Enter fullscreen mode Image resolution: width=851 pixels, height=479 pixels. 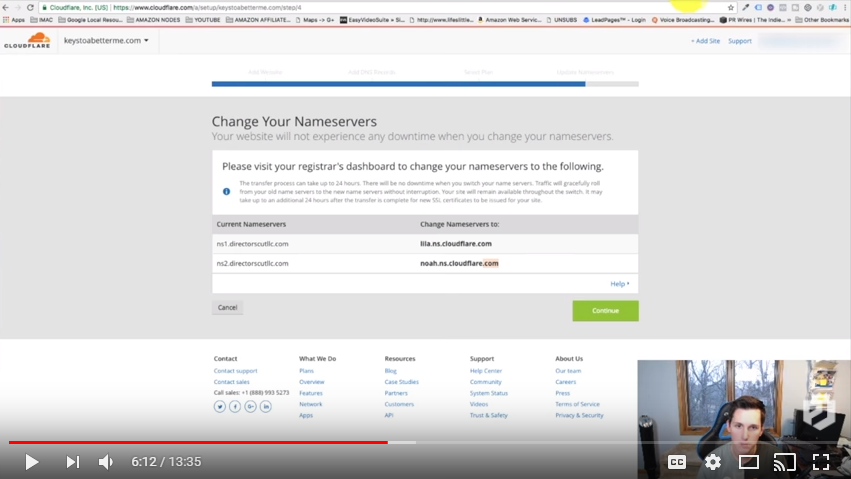(x=821, y=462)
